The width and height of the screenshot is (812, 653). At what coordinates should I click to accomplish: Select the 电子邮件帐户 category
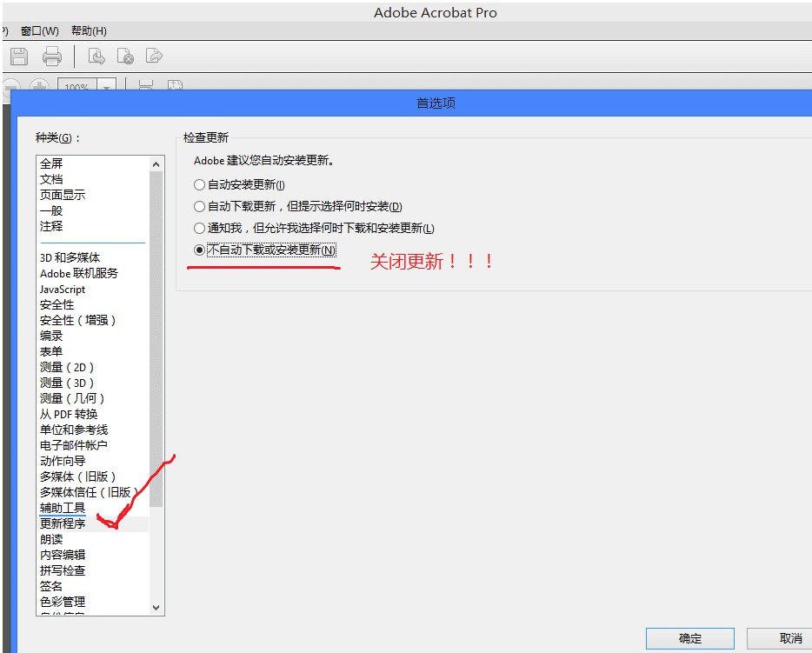click(x=74, y=445)
